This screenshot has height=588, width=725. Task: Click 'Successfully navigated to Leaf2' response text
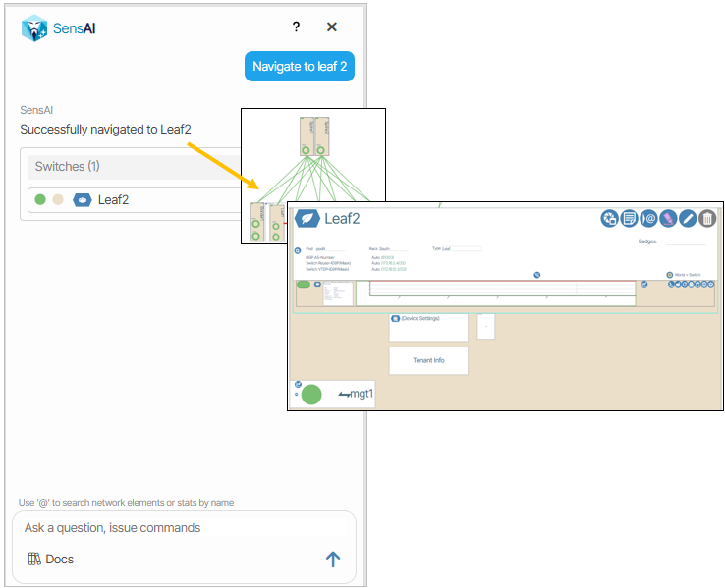click(105, 130)
